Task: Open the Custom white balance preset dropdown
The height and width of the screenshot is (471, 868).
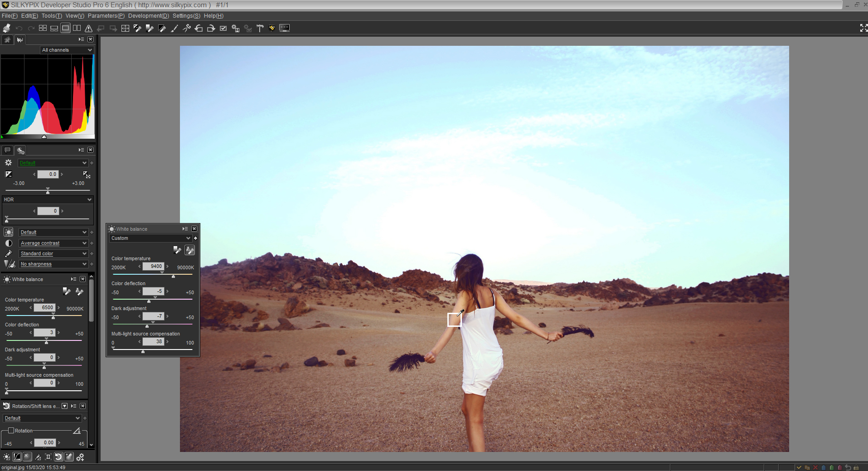Action: [150, 238]
